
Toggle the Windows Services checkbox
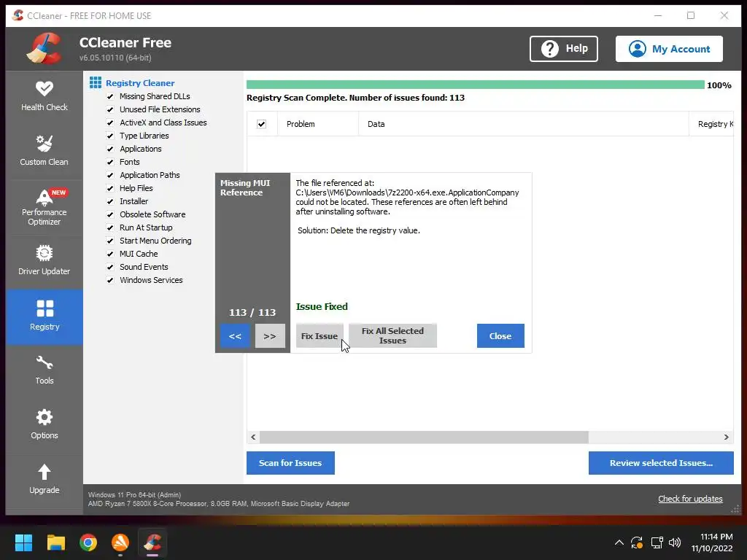[110, 280]
